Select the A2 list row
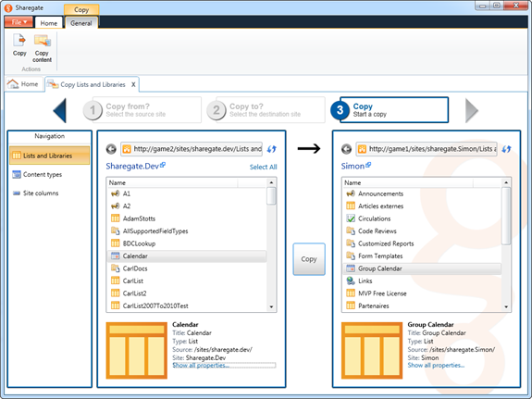 [x=187, y=206]
